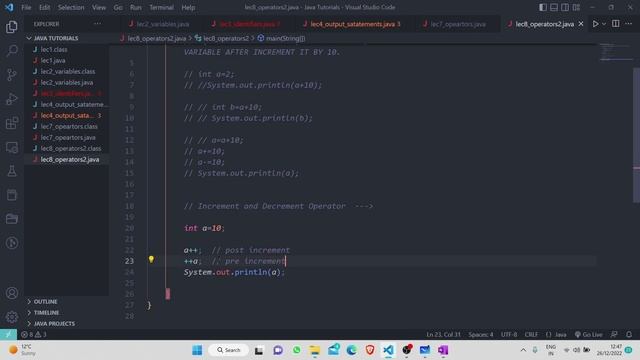Viewport: 640px width, 360px height.
Task: Open lec7_opeartors.java in explorer
Action: pyautogui.click(x=67, y=138)
